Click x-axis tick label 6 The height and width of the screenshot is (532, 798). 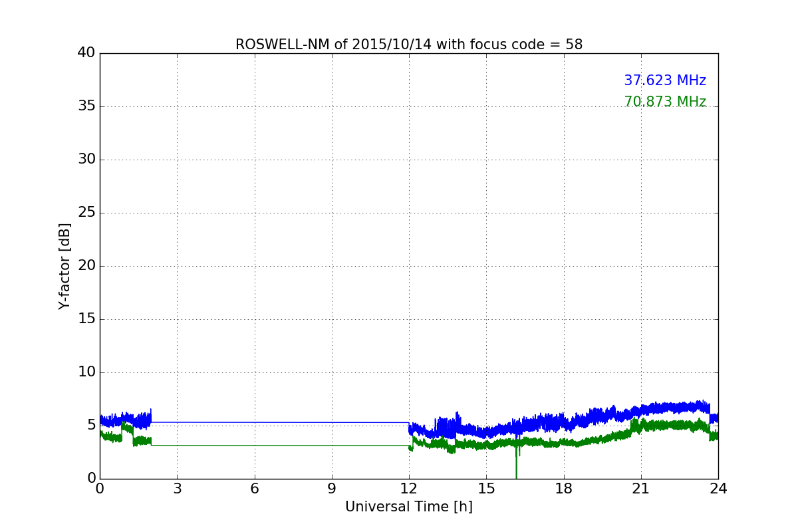point(254,489)
